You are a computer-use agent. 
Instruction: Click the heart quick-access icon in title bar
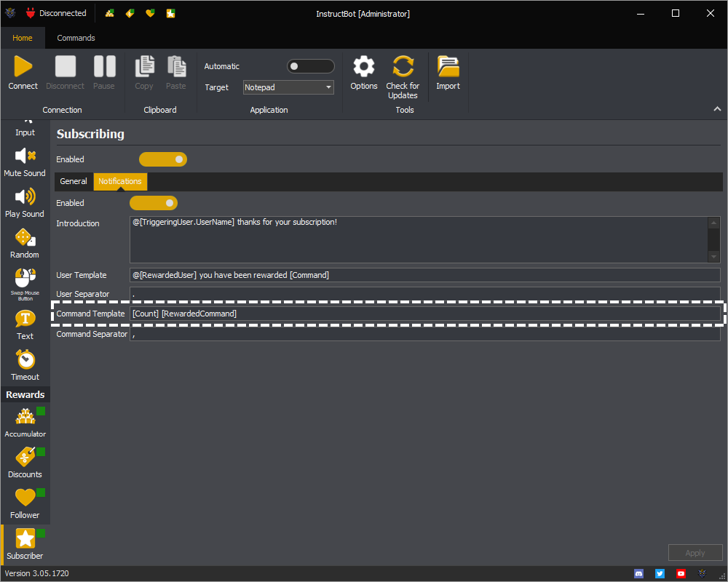[x=150, y=14]
